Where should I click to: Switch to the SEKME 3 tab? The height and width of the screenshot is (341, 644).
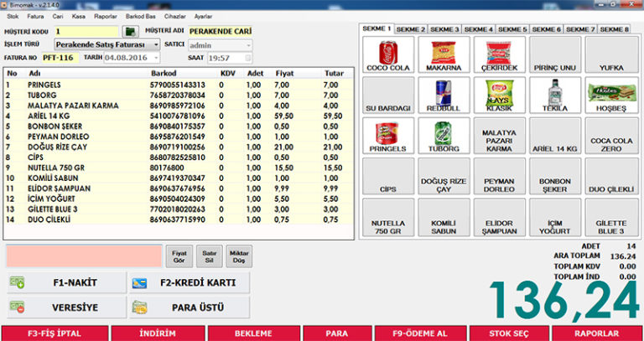(x=444, y=29)
